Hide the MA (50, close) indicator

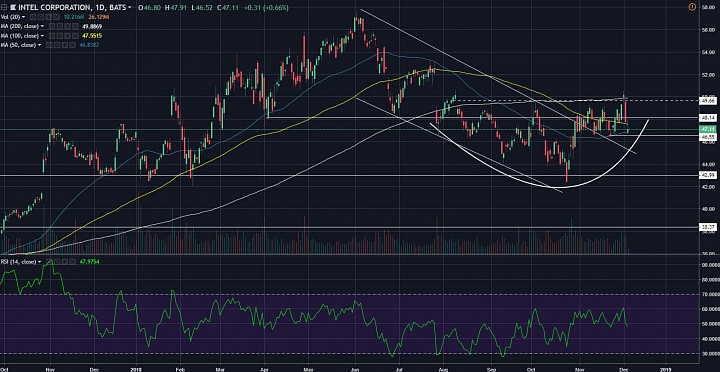point(49,45)
